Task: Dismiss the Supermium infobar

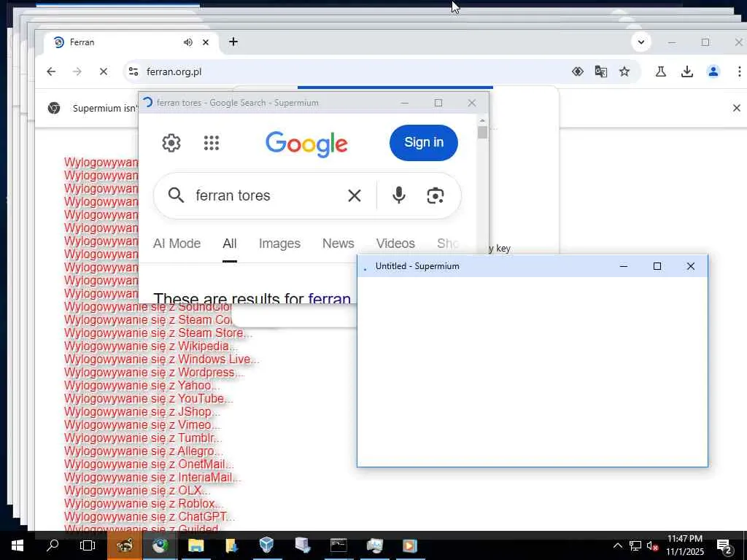Action: coord(737,108)
